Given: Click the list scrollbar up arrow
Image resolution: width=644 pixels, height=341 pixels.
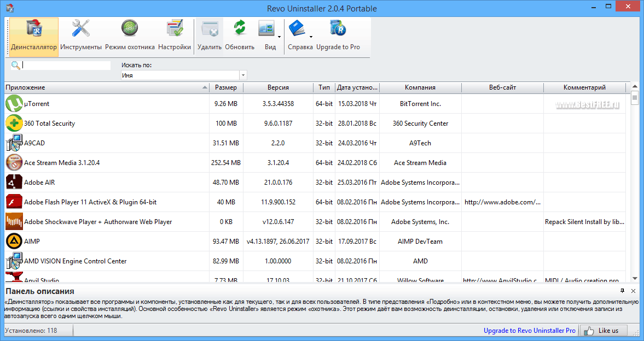Looking at the screenshot, I should click(x=635, y=86).
